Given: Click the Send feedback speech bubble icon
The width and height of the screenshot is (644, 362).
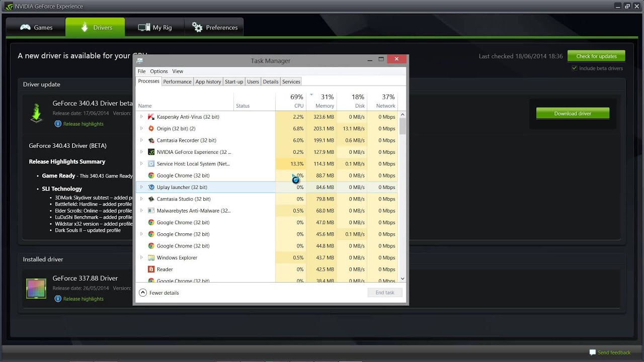Looking at the screenshot, I should [x=593, y=352].
